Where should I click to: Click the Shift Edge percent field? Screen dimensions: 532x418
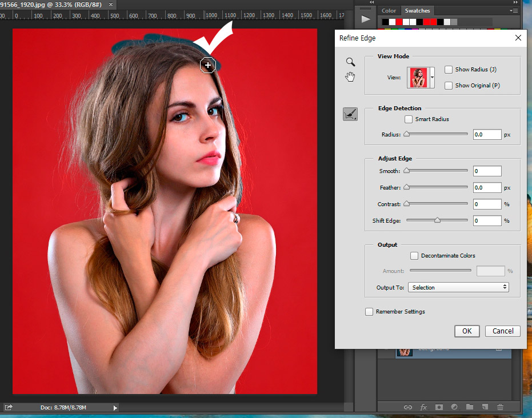487,220
